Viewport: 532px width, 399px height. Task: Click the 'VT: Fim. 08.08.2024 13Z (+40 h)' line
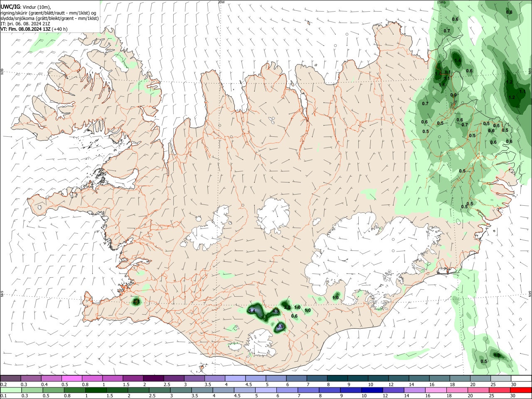coord(34,29)
